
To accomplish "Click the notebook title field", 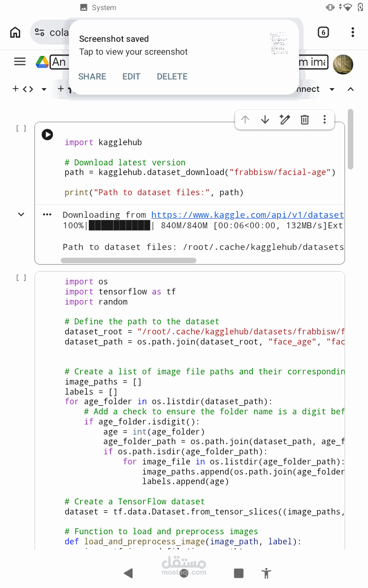I will click(x=189, y=62).
